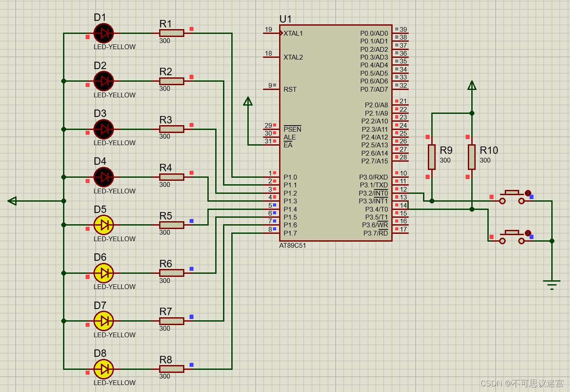
Task: Click the P3.7/RD pin label
Action: (376, 233)
